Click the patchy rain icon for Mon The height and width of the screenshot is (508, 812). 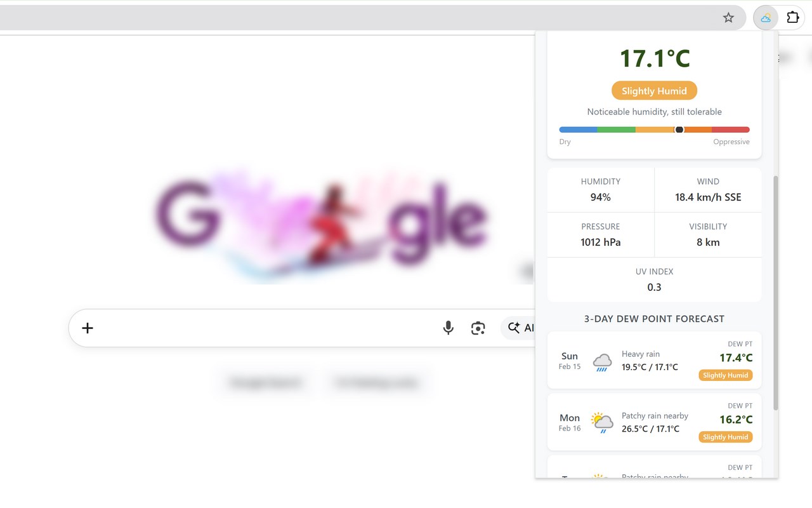[602, 422]
